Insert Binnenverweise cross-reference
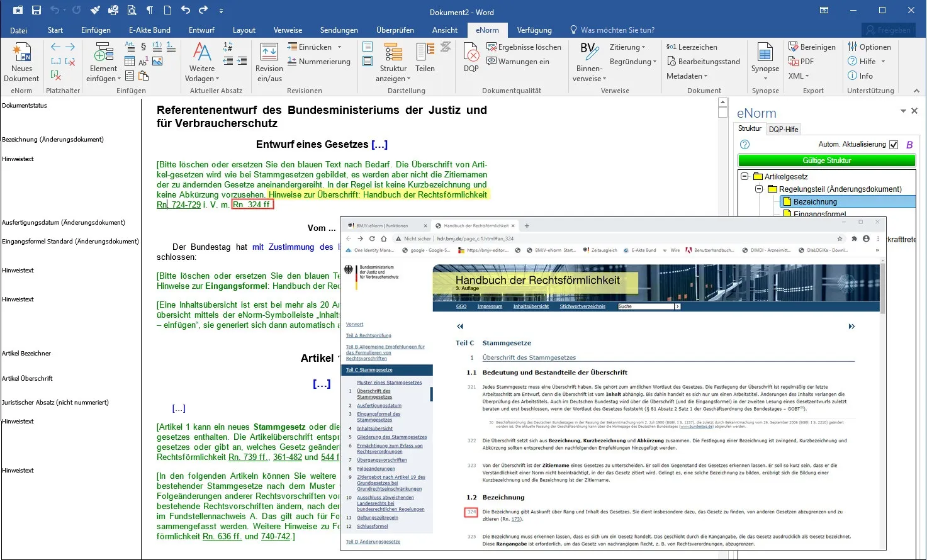This screenshot has height=560, width=927. 588,61
